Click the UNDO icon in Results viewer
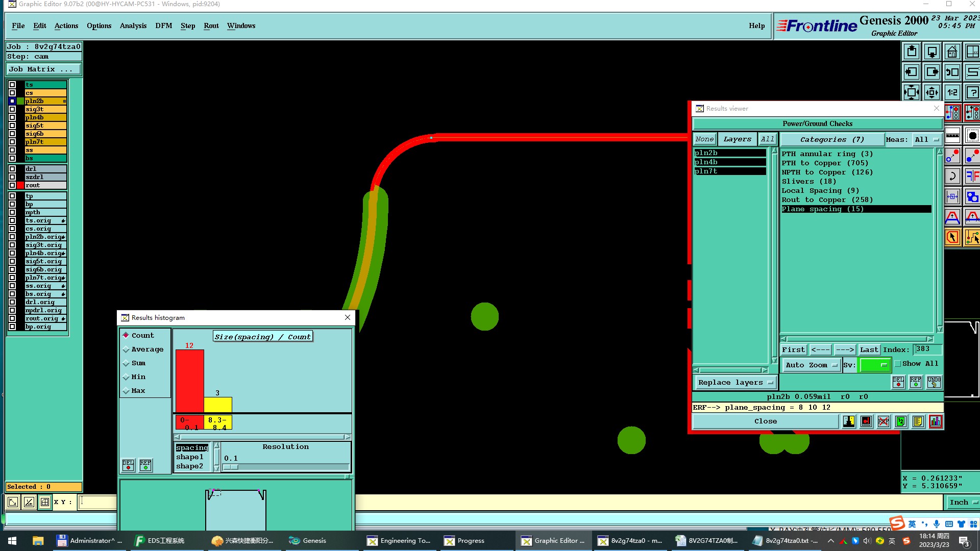Image resolution: width=980 pixels, height=551 pixels. (x=934, y=382)
